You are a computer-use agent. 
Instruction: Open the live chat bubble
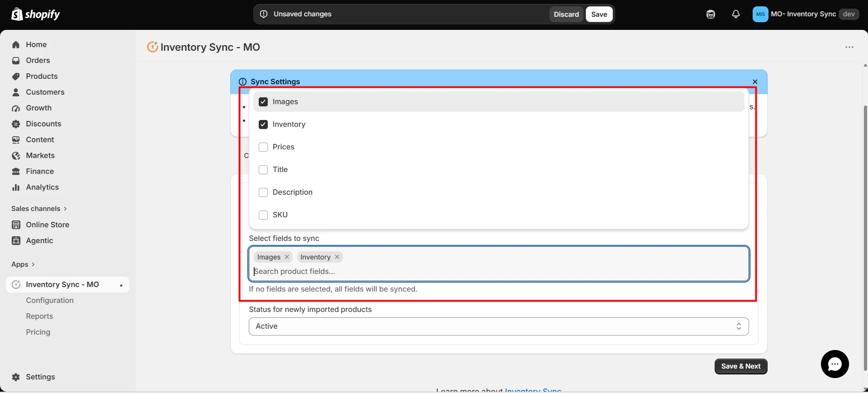(x=835, y=364)
